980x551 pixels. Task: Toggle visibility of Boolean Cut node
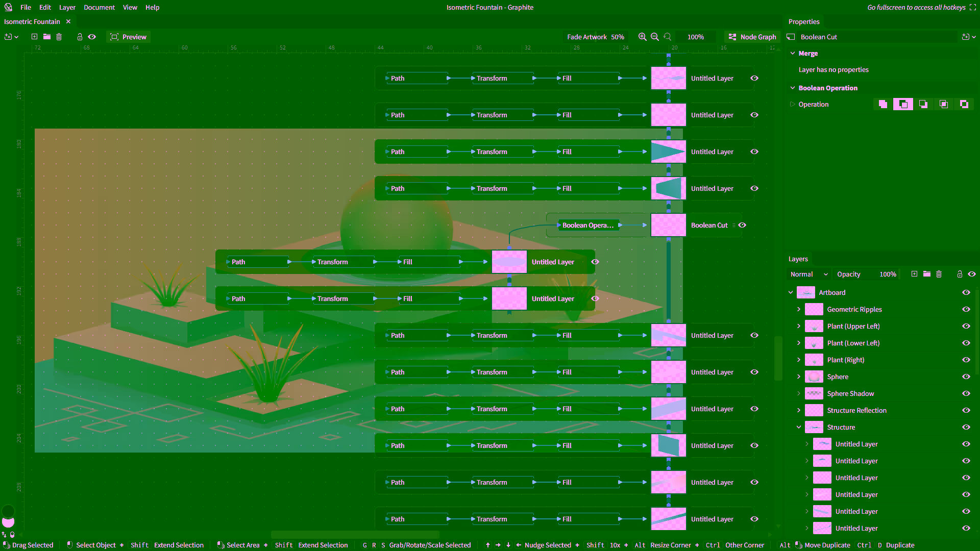[x=742, y=225]
